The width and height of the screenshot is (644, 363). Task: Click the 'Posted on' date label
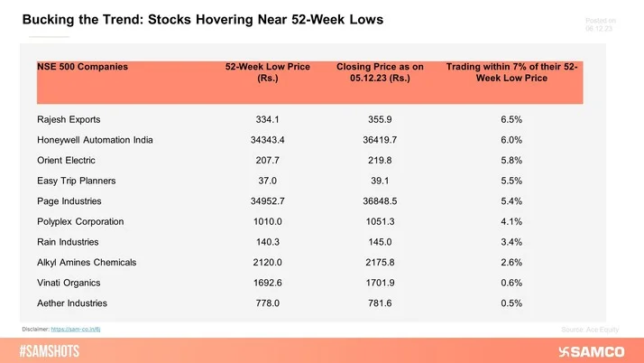click(600, 24)
